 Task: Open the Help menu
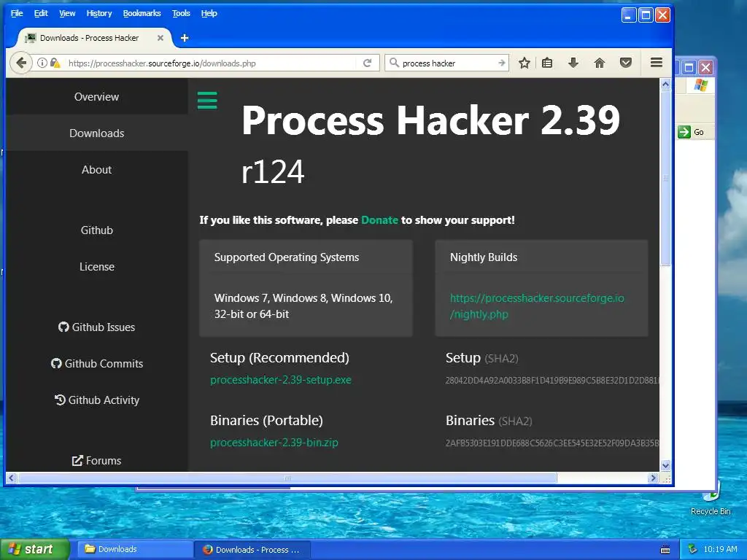[x=209, y=13]
